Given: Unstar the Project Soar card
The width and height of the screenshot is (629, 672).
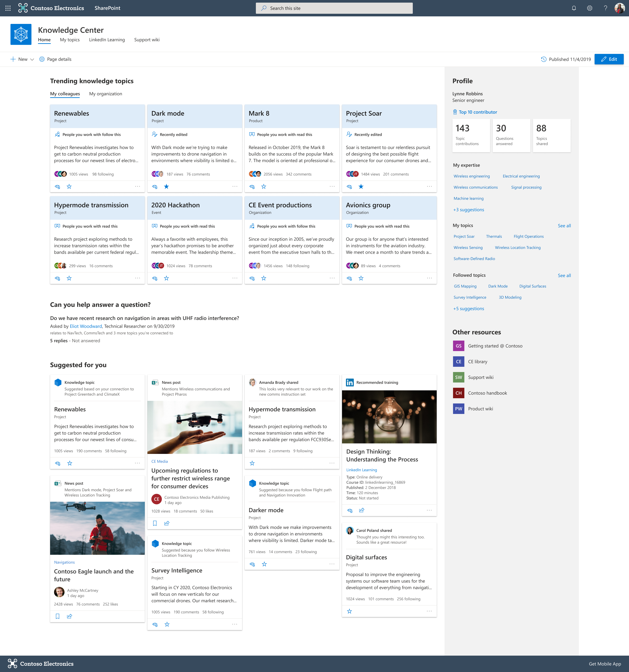Looking at the screenshot, I should pyautogui.click(x=361, y=187).
